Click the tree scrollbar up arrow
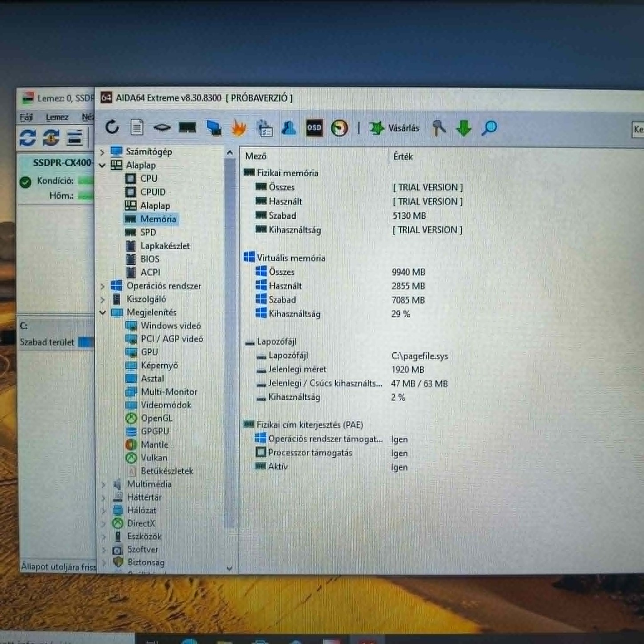644x644 pixels. [x=229, y=153]
